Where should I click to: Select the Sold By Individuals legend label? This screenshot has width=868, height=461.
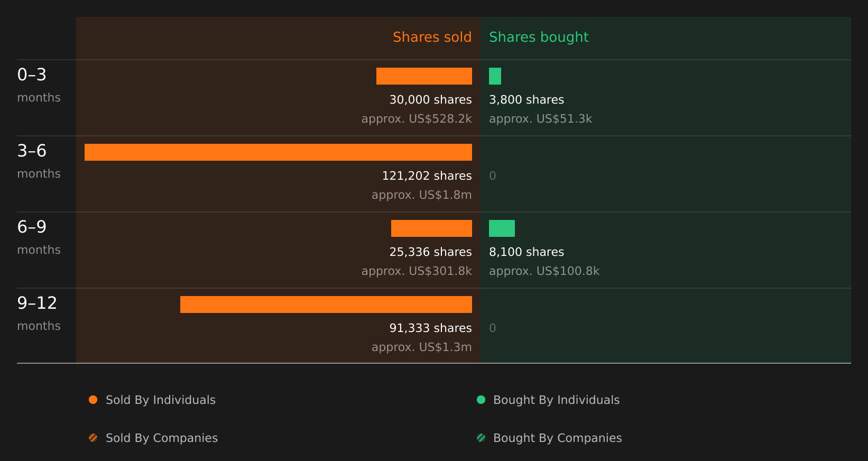pyautogui.click(x=161, y=400)
